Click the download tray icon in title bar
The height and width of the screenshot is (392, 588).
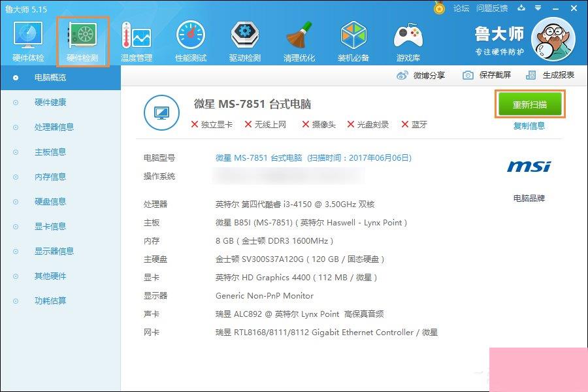tap(521, 7)
